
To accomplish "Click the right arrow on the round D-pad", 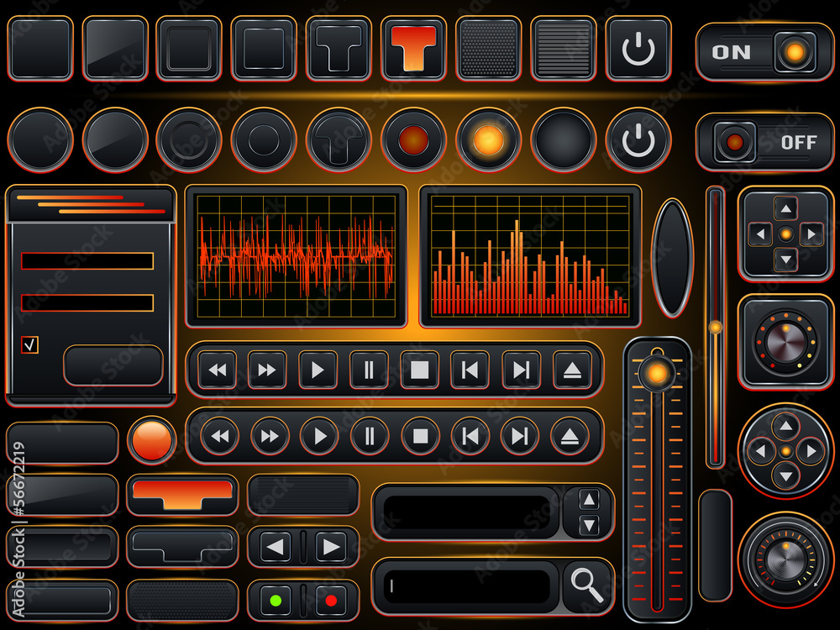I will point(811,451).
